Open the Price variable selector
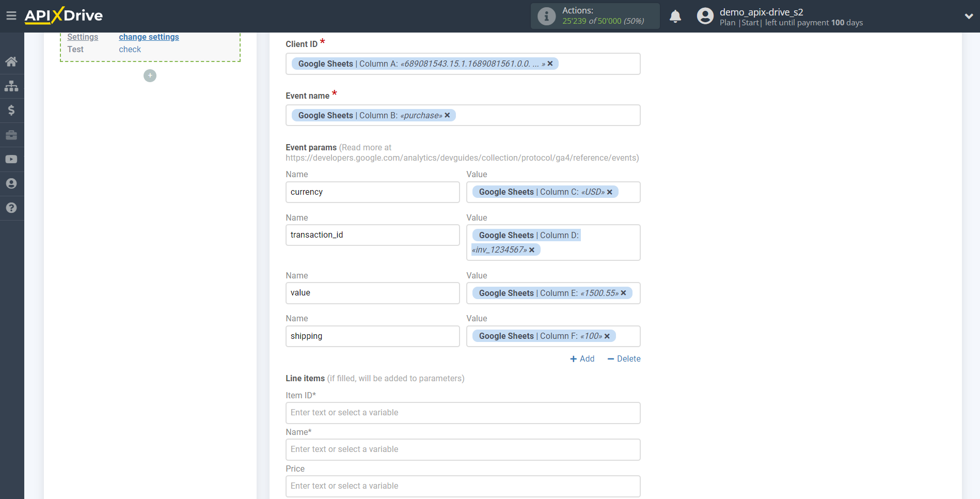Screen dimensions: 980x499 coord(463,486)
